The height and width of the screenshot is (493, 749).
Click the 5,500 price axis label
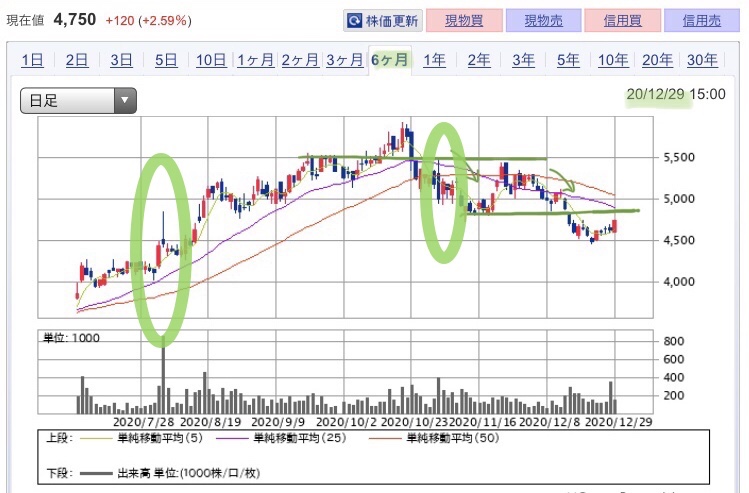point(679,157)
